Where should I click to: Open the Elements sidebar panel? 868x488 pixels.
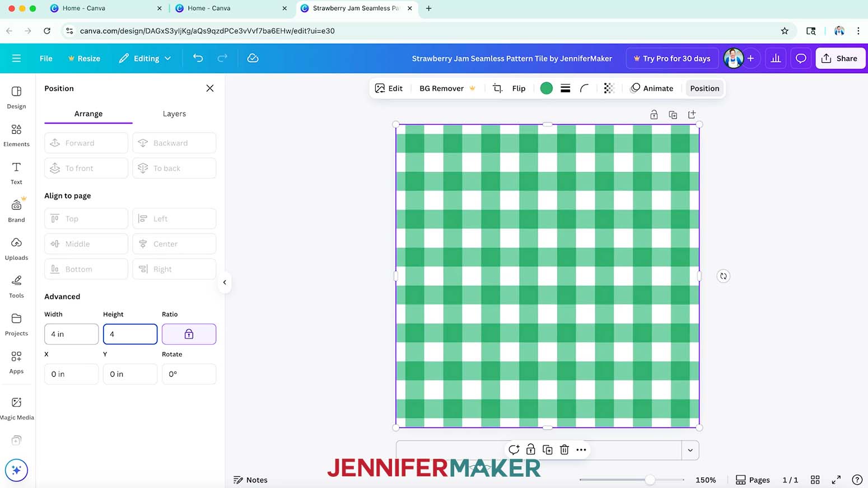16,135
